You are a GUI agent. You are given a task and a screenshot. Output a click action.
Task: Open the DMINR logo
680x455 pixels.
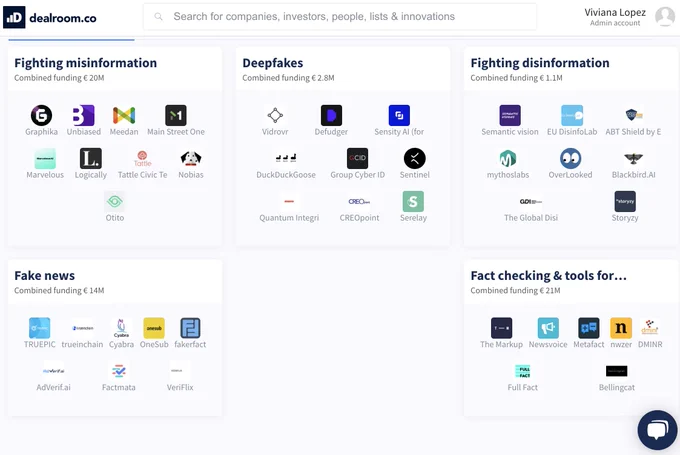tap(650, 328)
